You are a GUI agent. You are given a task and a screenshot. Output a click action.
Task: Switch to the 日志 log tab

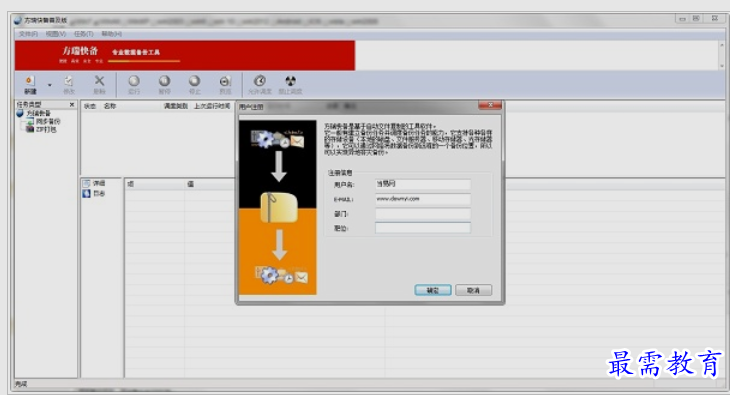pyautogui.click(x=94, y=193)
